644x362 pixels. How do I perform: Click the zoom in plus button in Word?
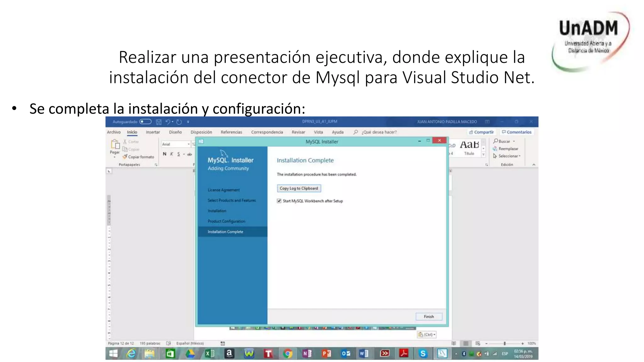pyautogui.click(x=523, y=343)
